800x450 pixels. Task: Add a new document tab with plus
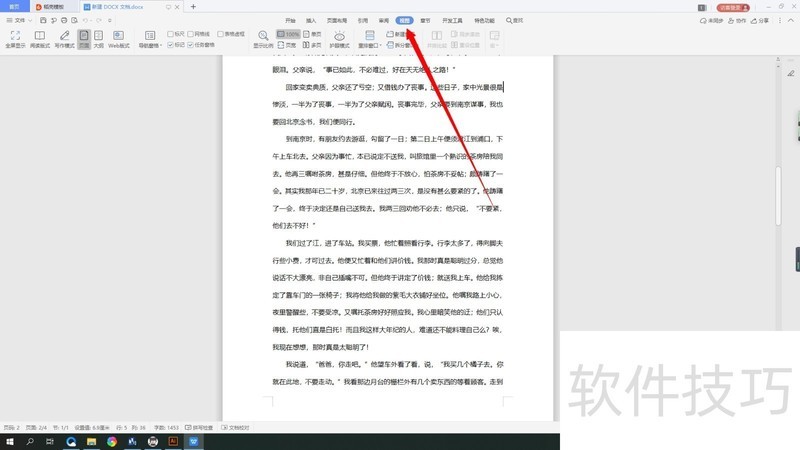tap(193, 7)
